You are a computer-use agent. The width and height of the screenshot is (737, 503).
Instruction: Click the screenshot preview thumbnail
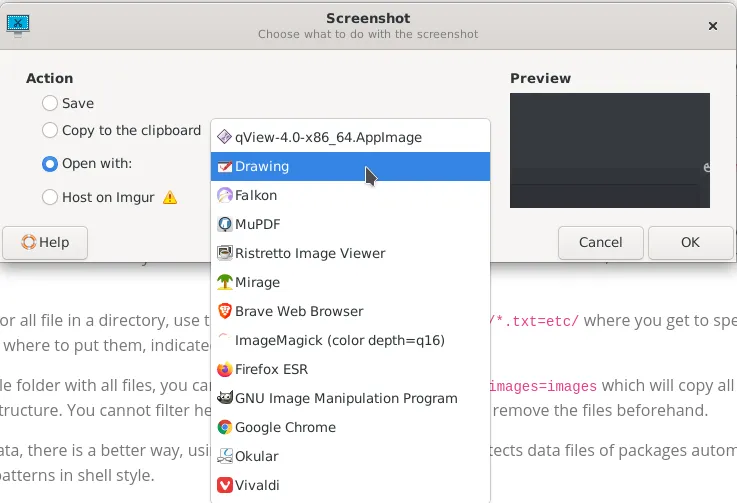pyautogui.click(x=610, y=150)
